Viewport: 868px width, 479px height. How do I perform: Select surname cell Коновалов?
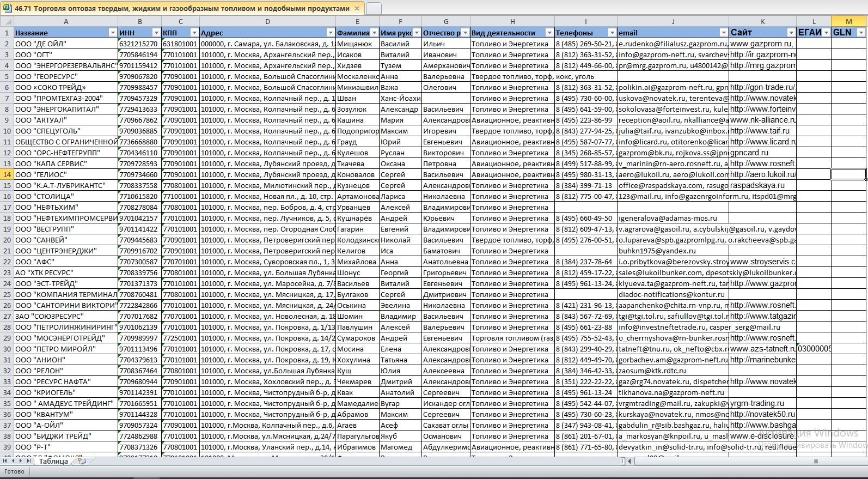point(357,174)
